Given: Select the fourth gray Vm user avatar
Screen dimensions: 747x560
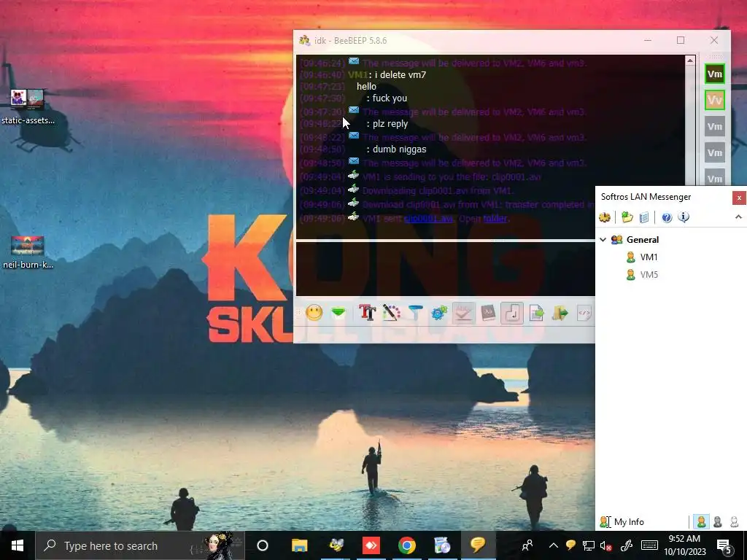Looking at the screenshot, I should tap(715, 153).
